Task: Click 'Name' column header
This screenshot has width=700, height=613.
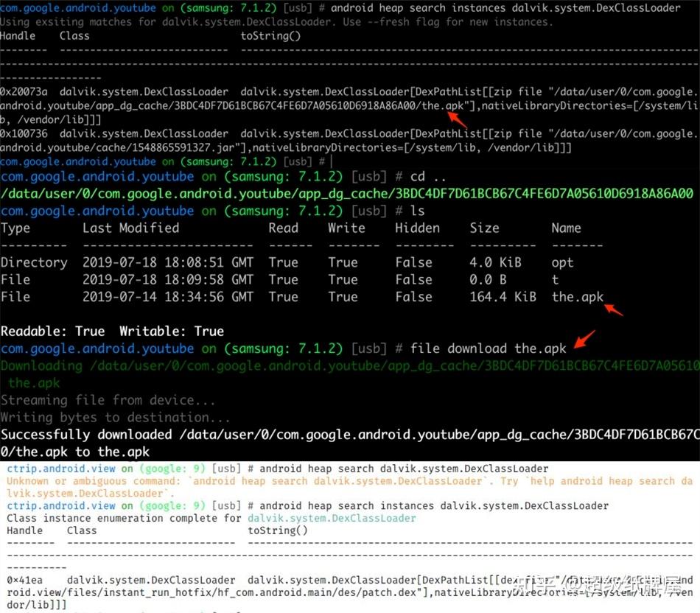Action: tap(566, 228)
